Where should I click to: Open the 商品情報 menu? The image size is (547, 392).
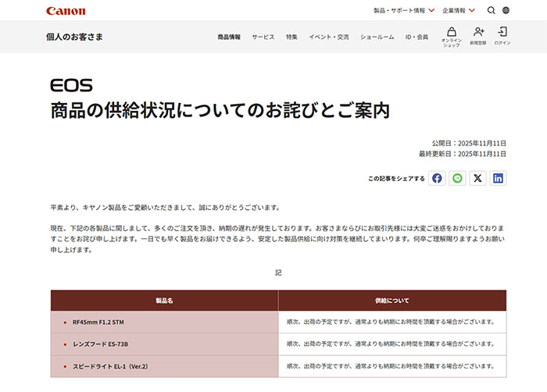(x=229, y=37)
